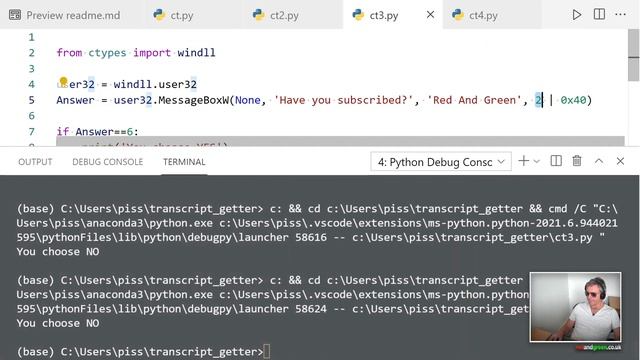Click 'launcher 58616' in the terminal output

click(x=282, y=238)
